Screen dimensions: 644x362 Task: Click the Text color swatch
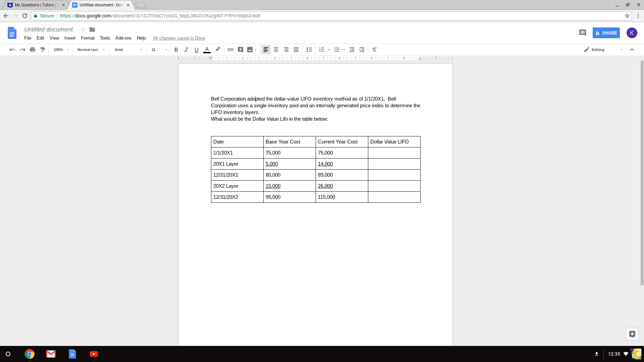click(x=207, y=50)
